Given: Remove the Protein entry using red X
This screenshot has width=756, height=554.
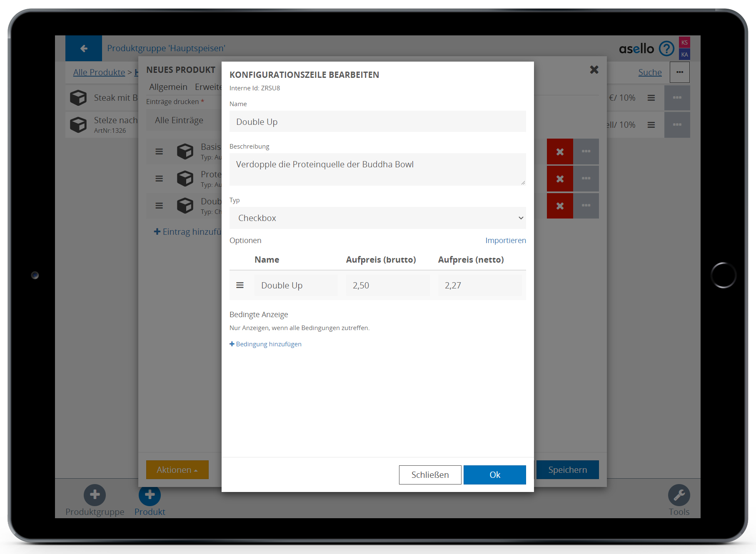Looking at the screenshot, I should point(560,179).
